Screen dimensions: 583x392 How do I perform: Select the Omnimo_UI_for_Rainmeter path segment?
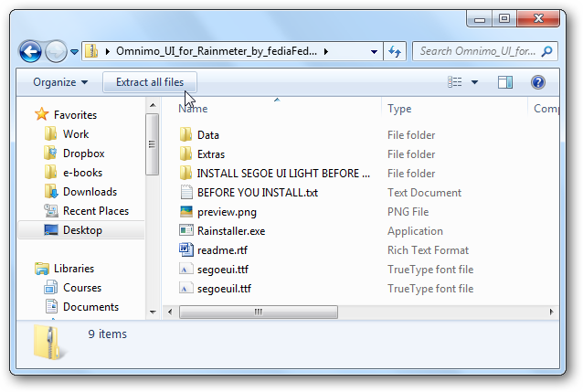click(217, 51)
